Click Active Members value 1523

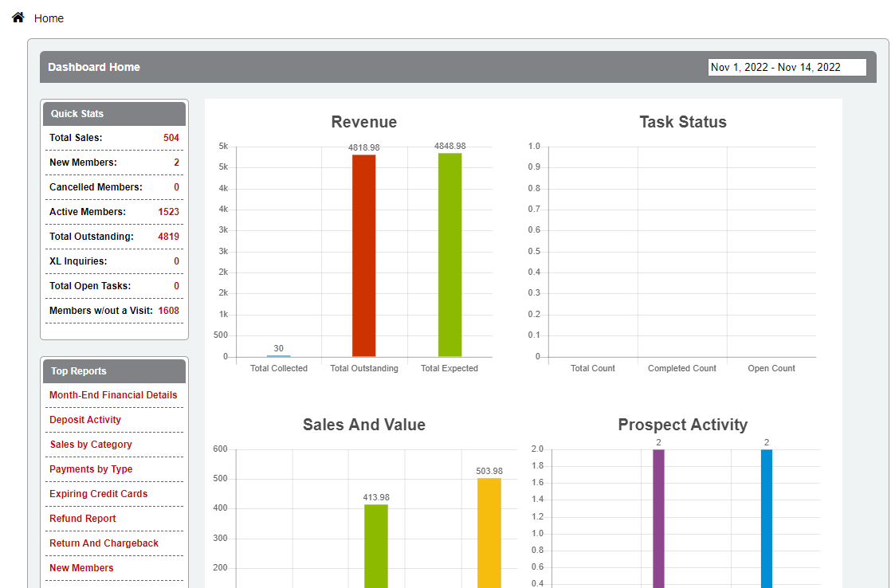tap(168, 212)
